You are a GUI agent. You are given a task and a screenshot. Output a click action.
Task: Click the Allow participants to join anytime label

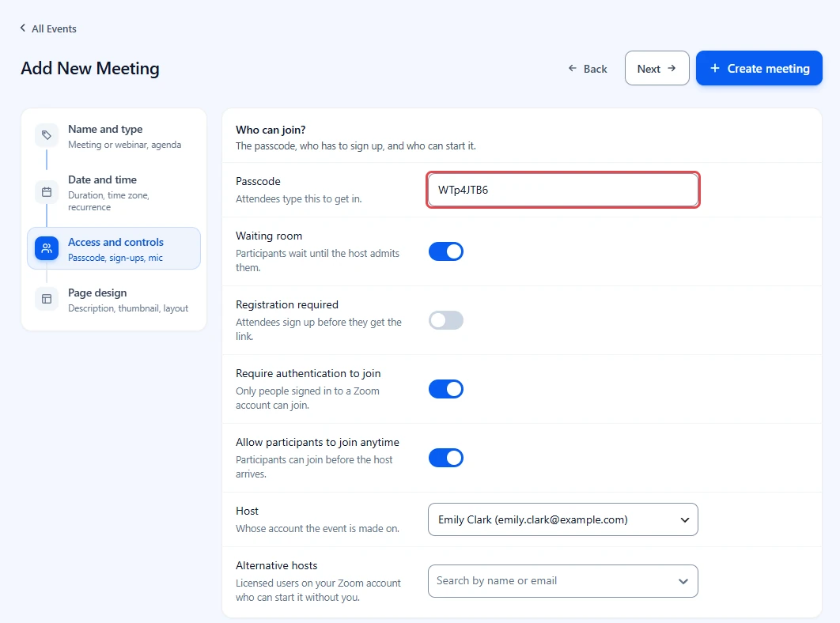pyautogui.click(x=318, y=443)
